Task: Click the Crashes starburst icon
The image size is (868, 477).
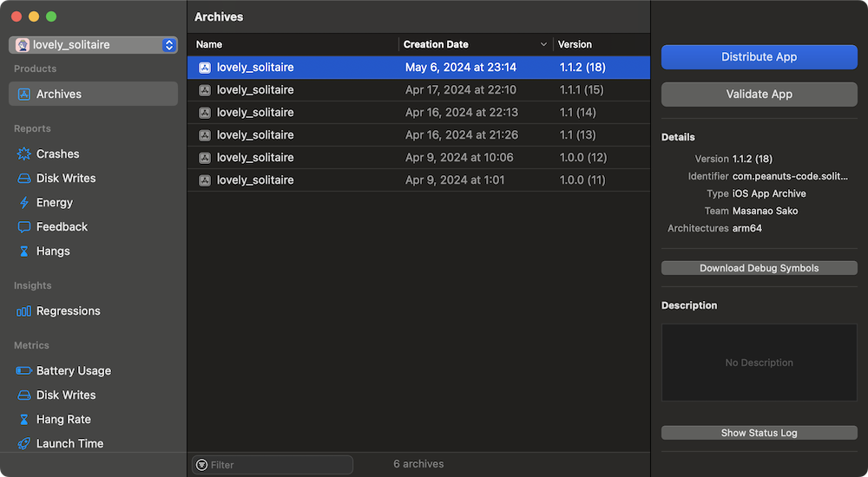Action: 23,154
